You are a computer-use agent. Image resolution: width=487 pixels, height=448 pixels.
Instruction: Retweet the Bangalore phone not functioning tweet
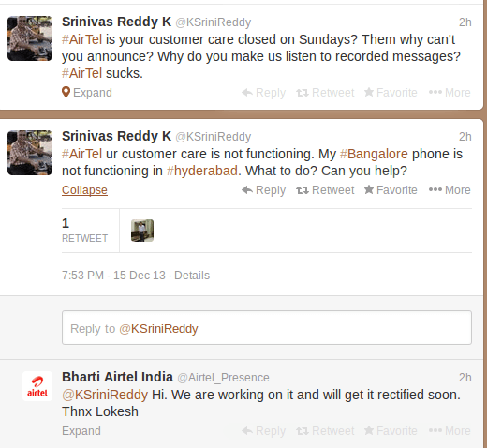coord(325,190)
